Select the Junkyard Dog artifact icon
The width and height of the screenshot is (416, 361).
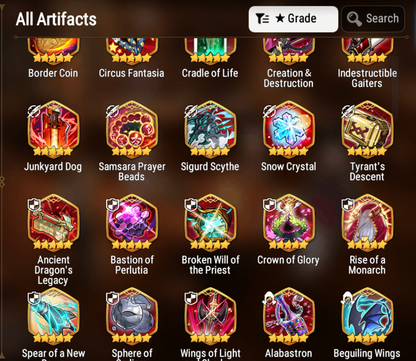click(x=53, y=129)
